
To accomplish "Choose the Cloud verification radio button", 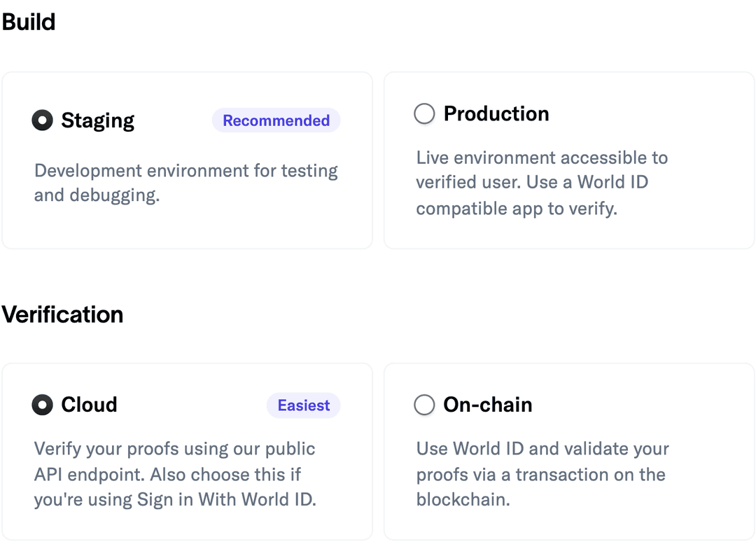I will point(43,405).
